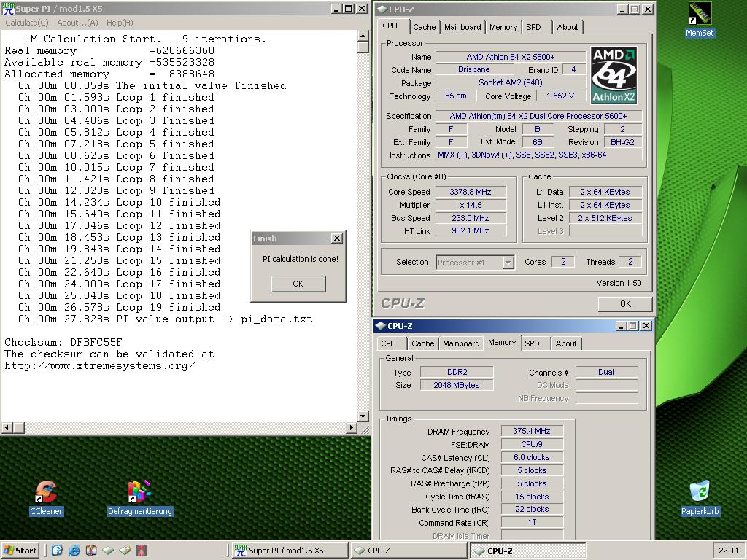Click the AMD 64 Athlon X2 logo
The width and height of the screenshot is (747, 560).
pos(614,75)
